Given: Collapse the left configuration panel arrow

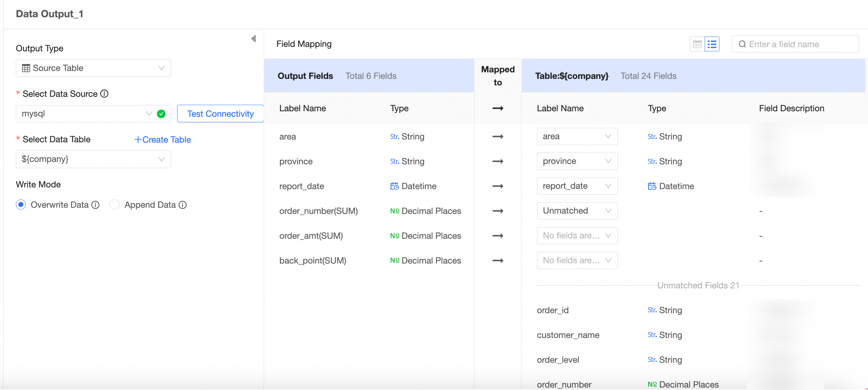Looking at the screenshot, I should 254,39.
